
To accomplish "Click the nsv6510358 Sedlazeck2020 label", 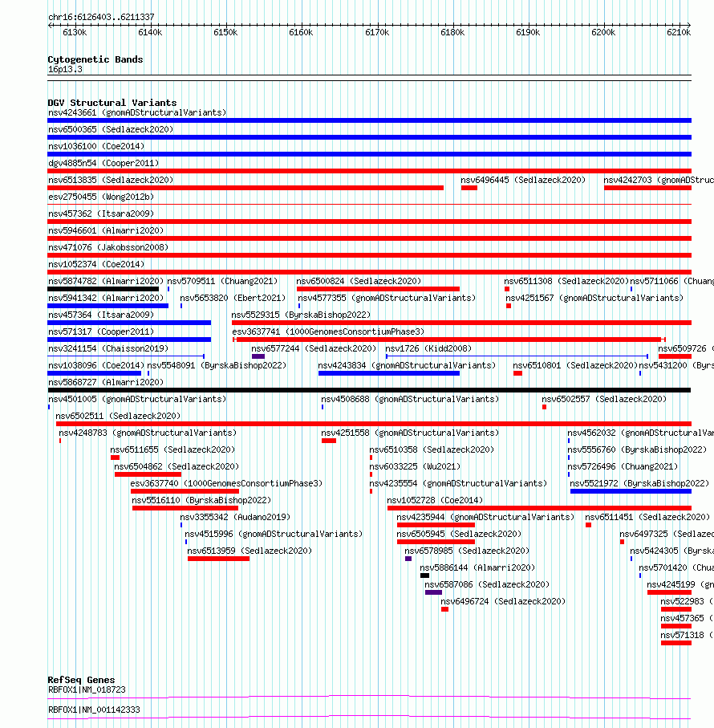I will (x=432, y=450).
